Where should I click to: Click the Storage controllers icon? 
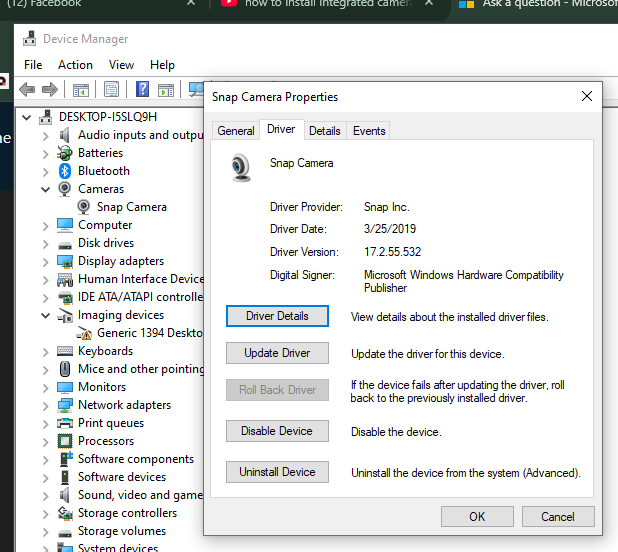[65, 513]
